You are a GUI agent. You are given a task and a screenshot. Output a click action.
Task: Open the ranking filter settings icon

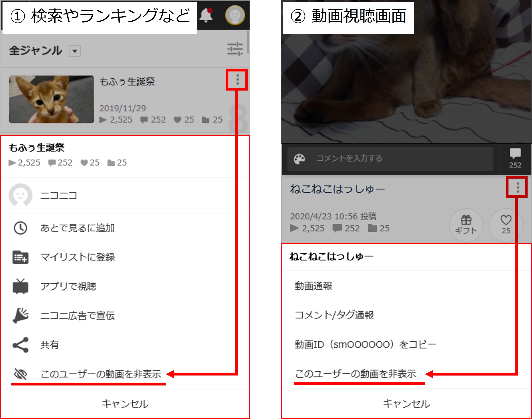236,49
